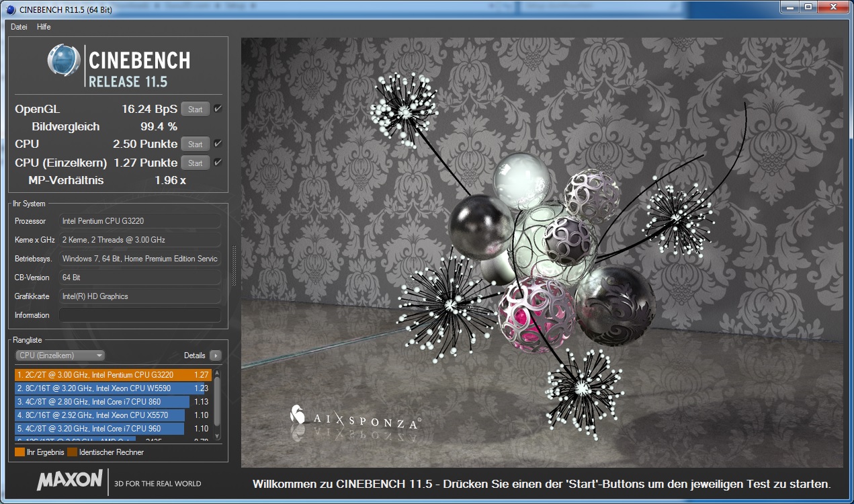The image size is (854, 504).
Task: Click the Cinebench title bar app icon
Action: (11, 9)
